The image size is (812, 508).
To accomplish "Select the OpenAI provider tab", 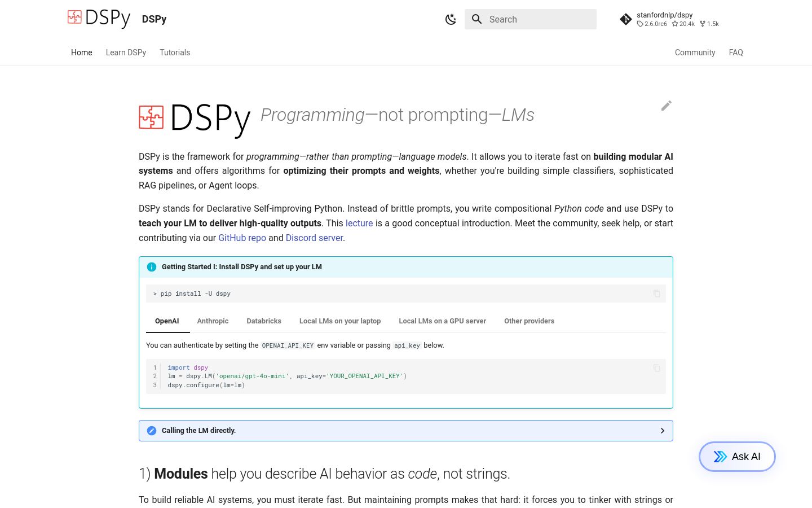I will [167, 321].
